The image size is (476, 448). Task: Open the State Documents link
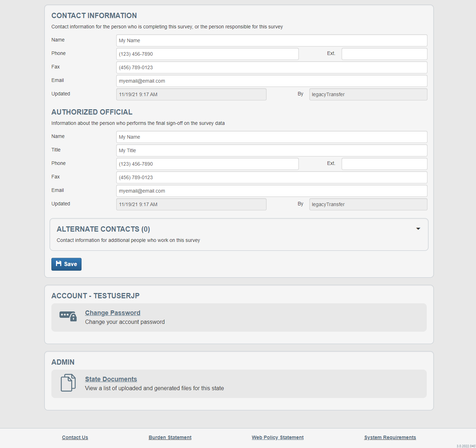coord(111,379)
